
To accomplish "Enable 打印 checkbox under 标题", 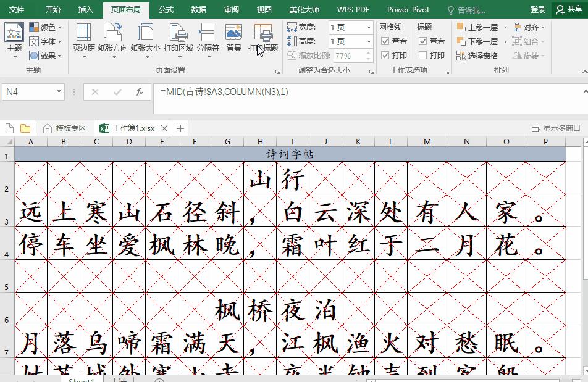I will [x=424, y=55].
